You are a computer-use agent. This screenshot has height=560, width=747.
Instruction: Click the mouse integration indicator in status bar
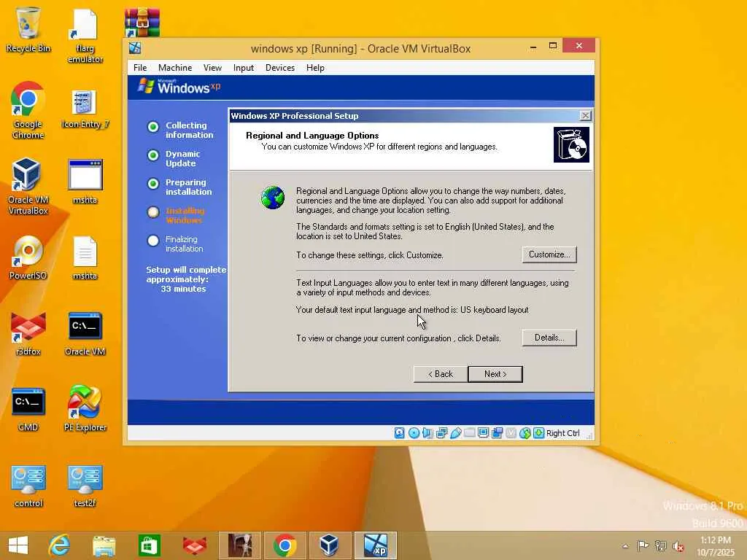tap(525, 433)
